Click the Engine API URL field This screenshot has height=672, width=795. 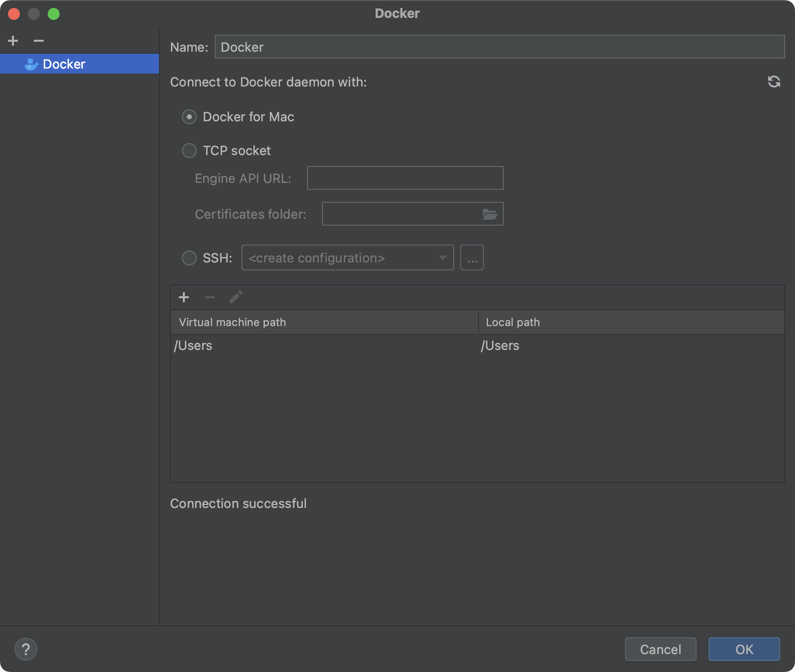pos(405,178)
